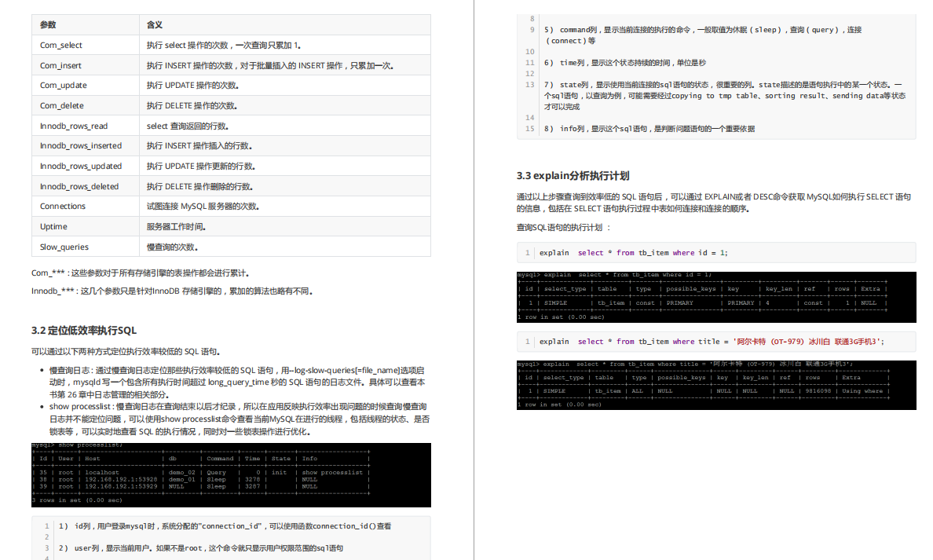Click description '慢查询的次数'
This screenshot has height=560, width=933.
[172, 247]
